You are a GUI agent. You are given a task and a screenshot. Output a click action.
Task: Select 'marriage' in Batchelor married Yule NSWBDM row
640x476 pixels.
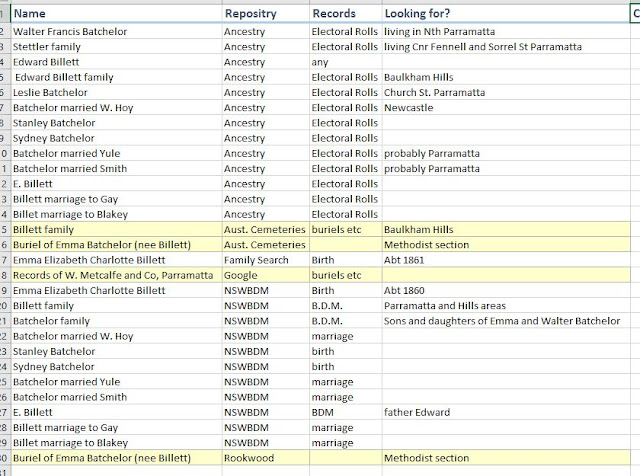pos(346,382)
